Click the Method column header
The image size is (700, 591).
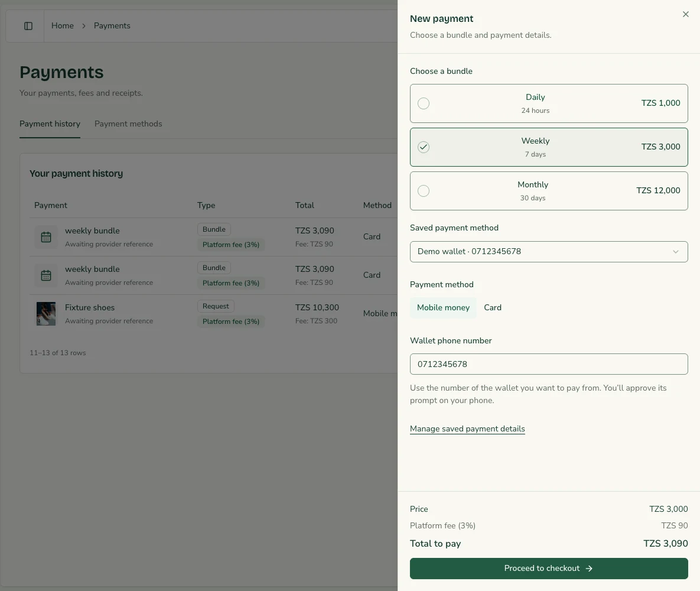(377, 205)
